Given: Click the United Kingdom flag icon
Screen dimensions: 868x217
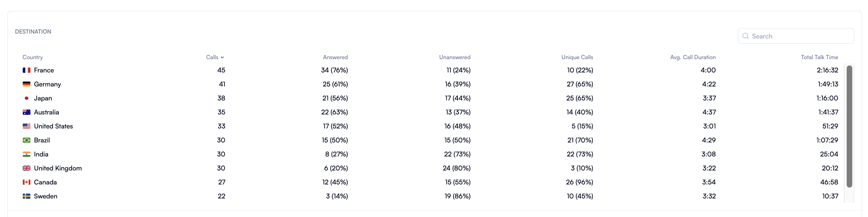Looking at the screenshot, I should 27,168.
